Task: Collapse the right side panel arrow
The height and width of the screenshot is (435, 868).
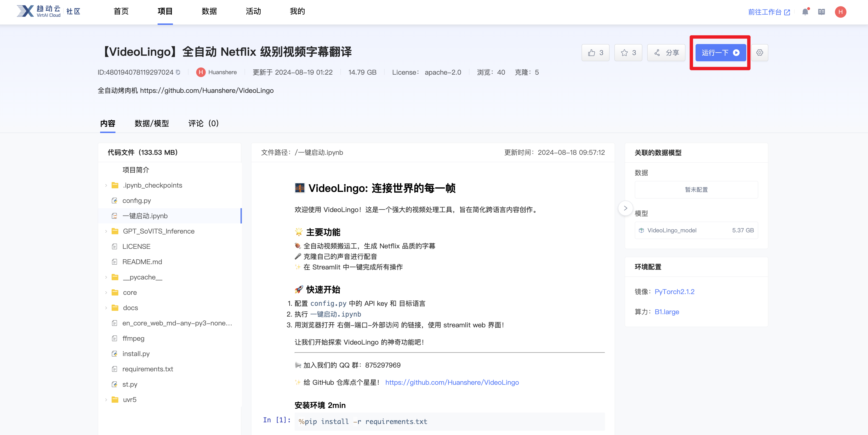Action: click(x=625, y=208)
